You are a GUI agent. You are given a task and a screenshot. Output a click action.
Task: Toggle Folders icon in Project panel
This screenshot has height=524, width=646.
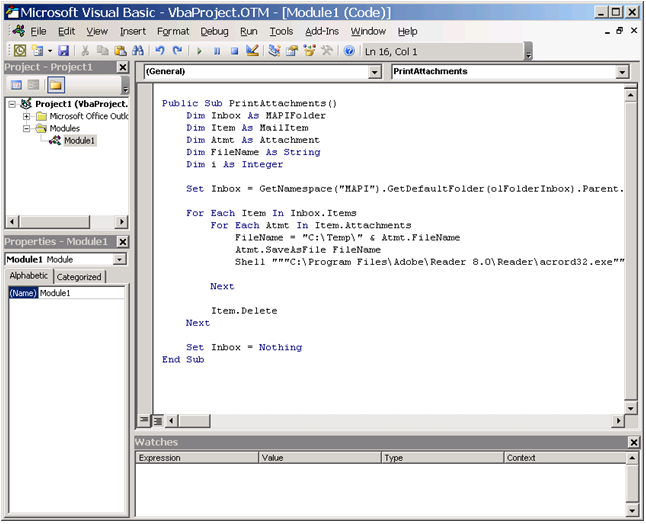tap(56, 85)
